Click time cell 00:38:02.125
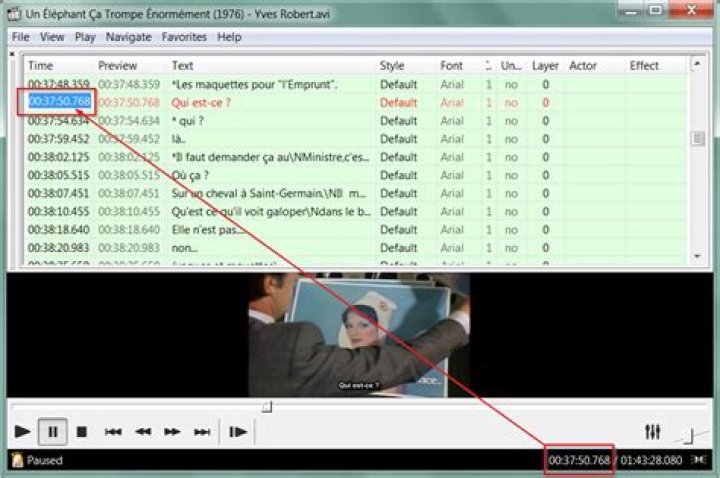 click(59, 157)
